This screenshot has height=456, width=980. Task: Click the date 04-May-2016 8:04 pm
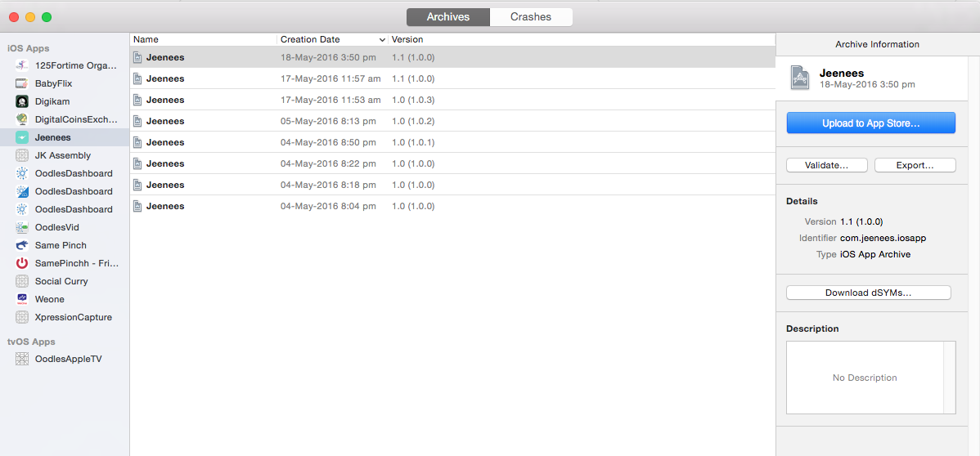pos(328,206)
